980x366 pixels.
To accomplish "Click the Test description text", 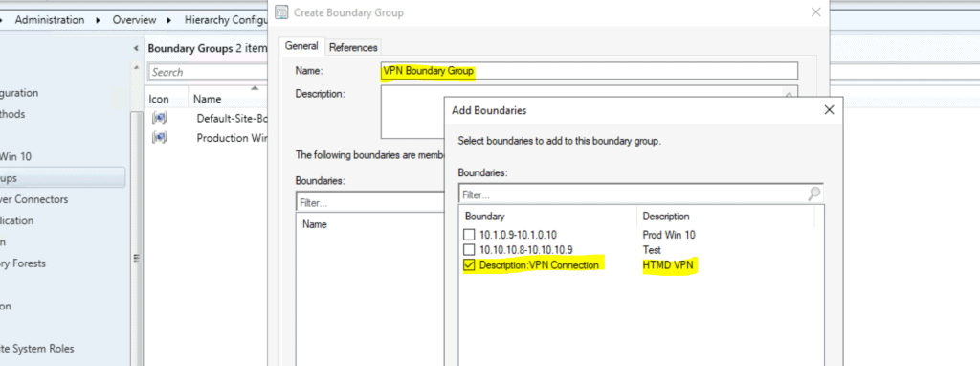I will (652, 250).
